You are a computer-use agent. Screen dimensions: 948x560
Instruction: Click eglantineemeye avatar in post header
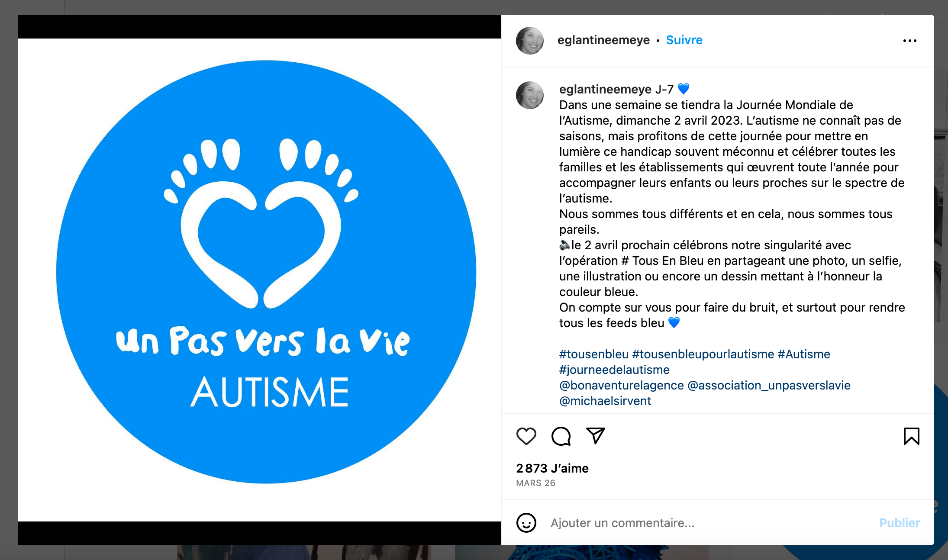pos(530,41)
